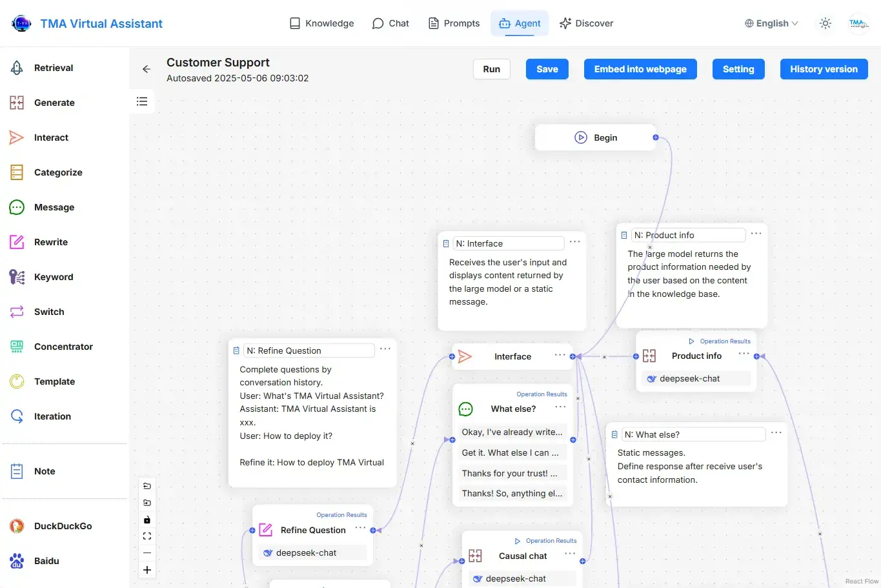Click the Iteration component icon
Viewport: 881px width, 588px height.
point(17,416)
